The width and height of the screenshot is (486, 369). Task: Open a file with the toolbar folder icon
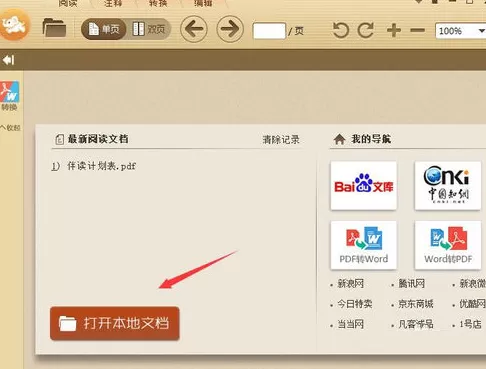coord(54,28)
